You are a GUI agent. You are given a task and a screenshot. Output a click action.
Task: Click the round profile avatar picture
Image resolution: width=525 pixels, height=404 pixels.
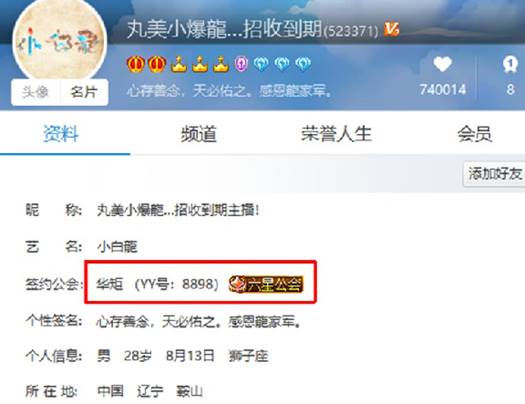pyautogui.click(x=60, y=40)
